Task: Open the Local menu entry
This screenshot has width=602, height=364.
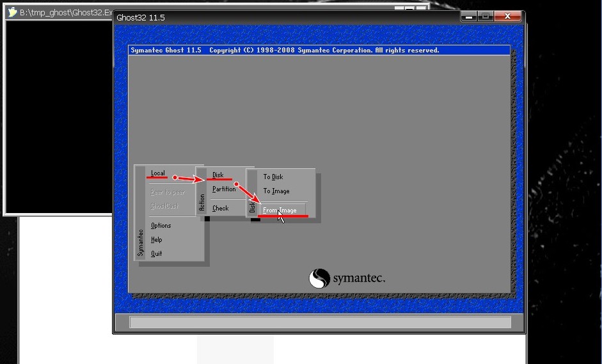Action: click(158, 173)
